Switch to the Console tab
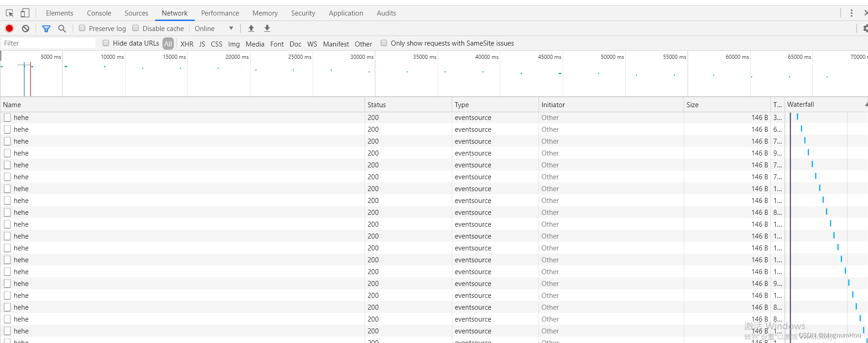Image resolution: width=868 pixels, height=343 pixels. 99,13
